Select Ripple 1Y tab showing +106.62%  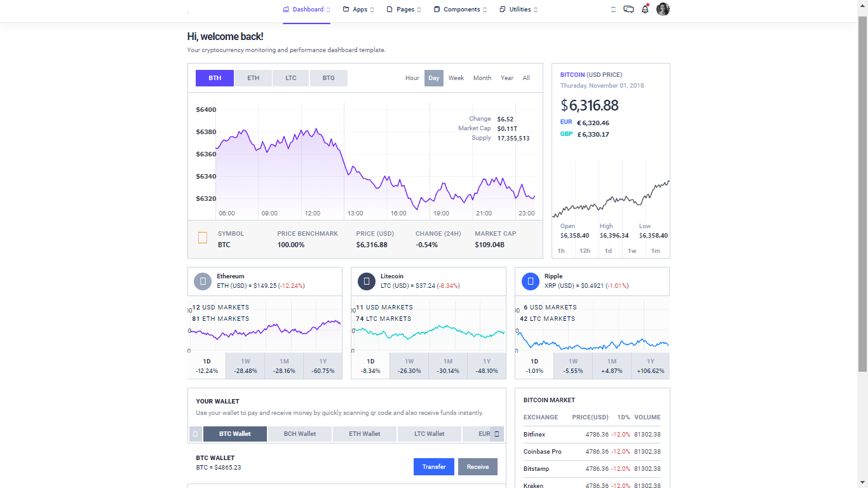pos(651,366)
